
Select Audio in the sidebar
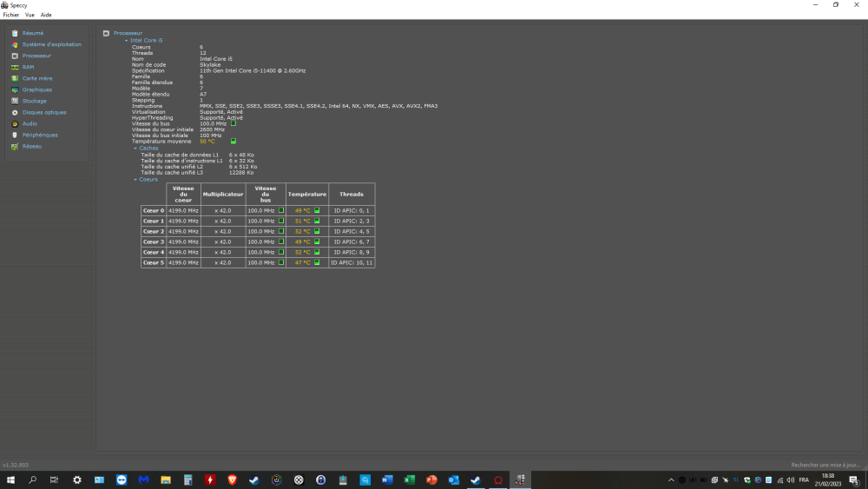(30, 124)
